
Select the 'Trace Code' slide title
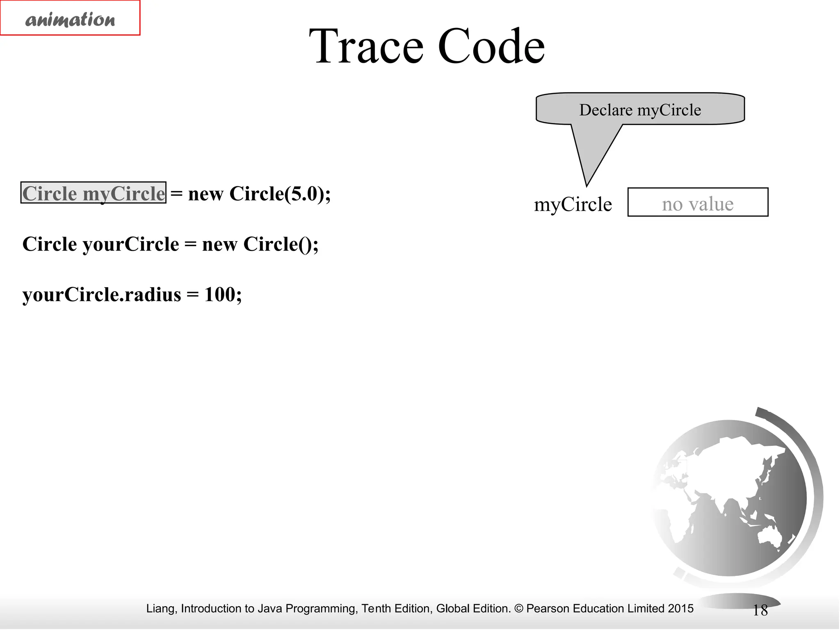427,46
